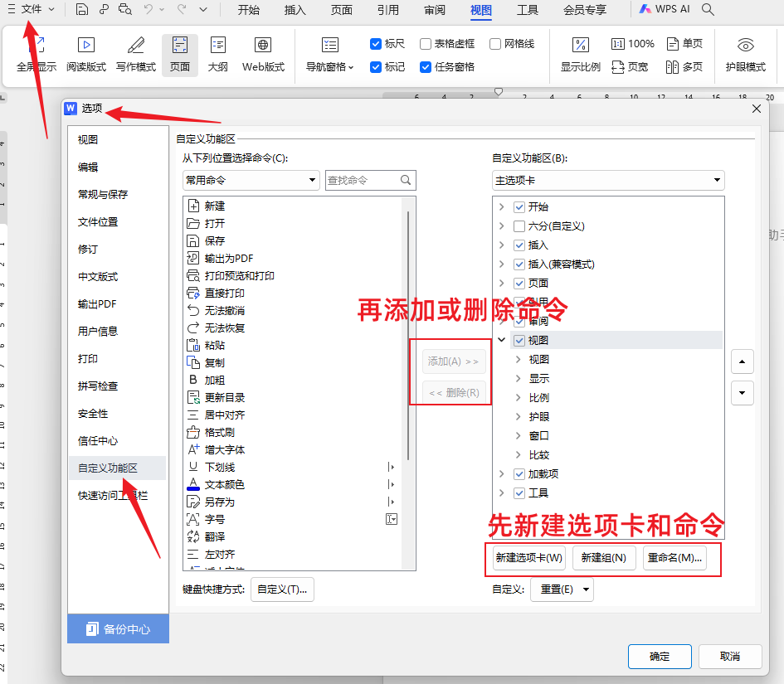Switch to Reading layout (阅读版式)

click(x=86, y=55)
